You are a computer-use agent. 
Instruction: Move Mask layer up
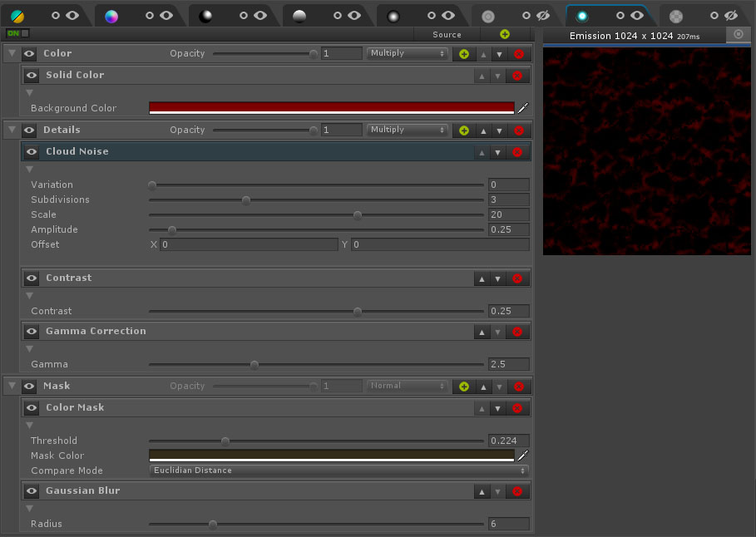(483, 387)
